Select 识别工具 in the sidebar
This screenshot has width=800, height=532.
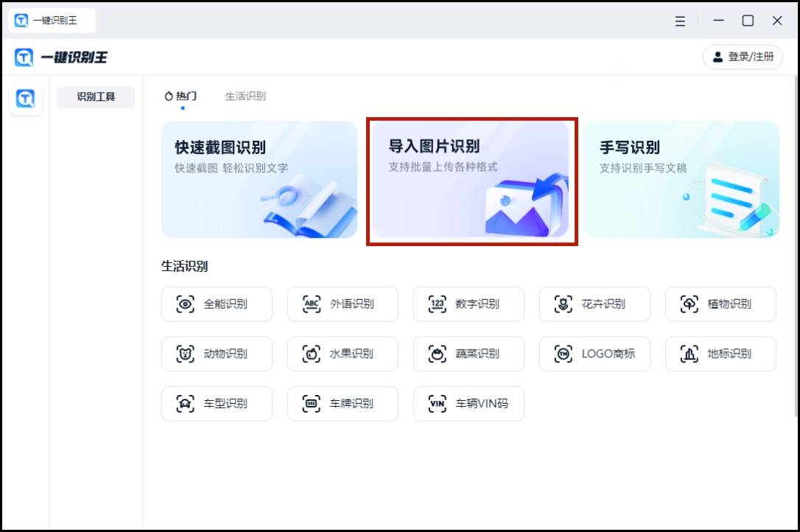pyautogui.click(x=96, y=97)
